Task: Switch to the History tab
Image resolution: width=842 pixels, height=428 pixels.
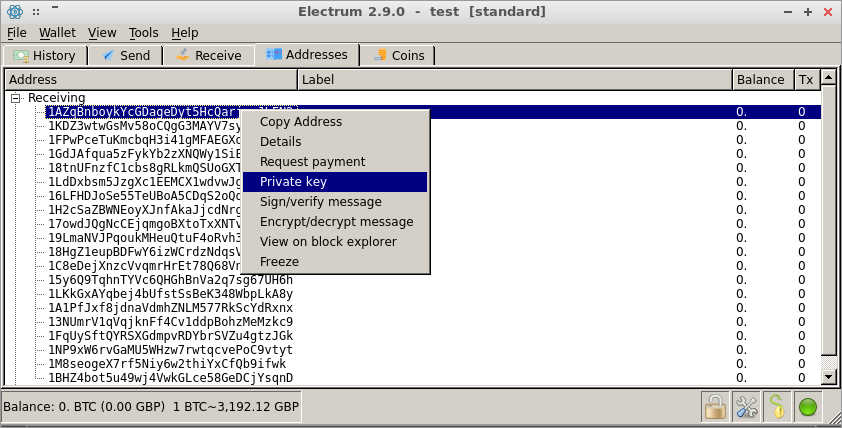Action: tap(45, 55)
